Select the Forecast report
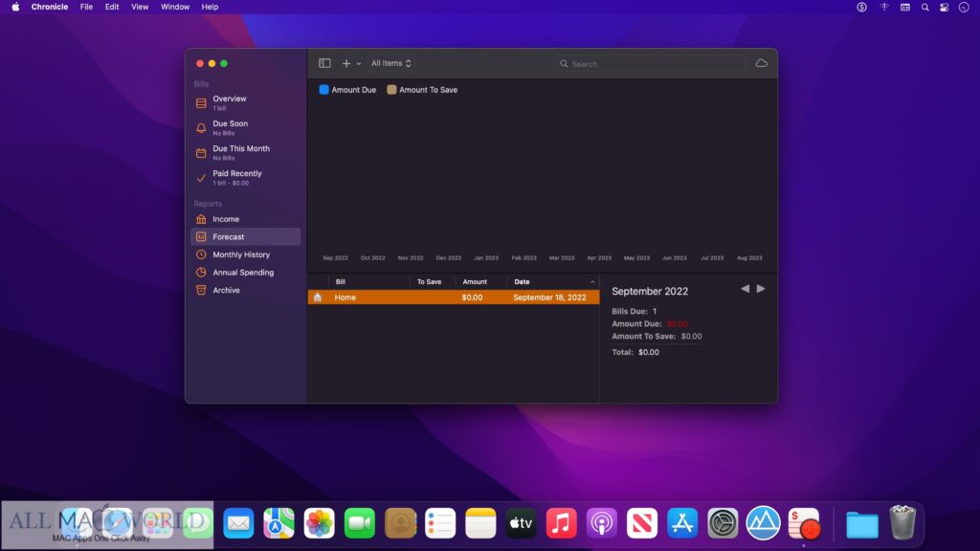The image size is (980, 551). [x=246, y=237]
